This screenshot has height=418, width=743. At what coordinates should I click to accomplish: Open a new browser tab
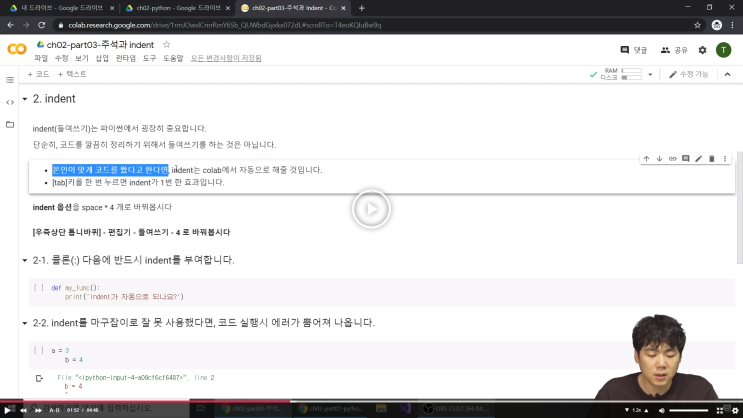click(x=362, y=8)
